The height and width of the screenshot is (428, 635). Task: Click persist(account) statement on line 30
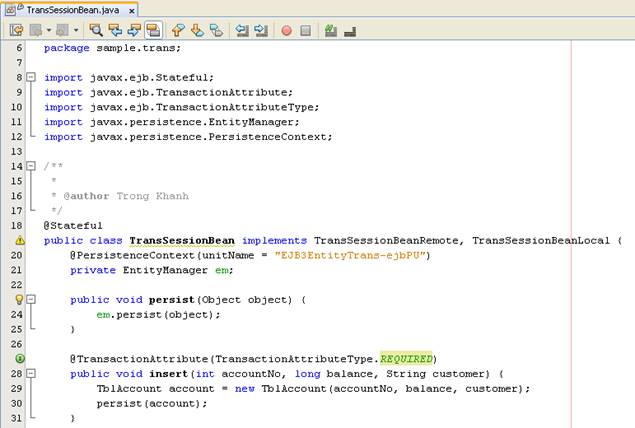(152, 403)
